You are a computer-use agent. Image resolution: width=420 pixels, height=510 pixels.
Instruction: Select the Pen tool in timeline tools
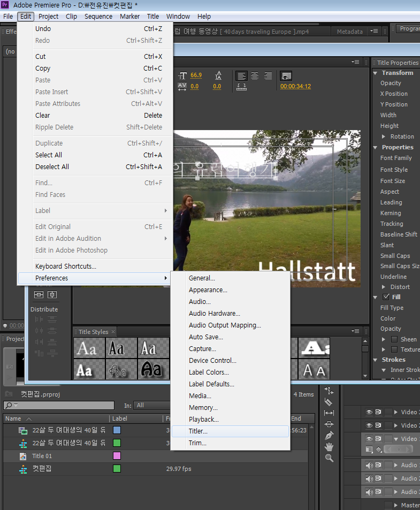329,435
